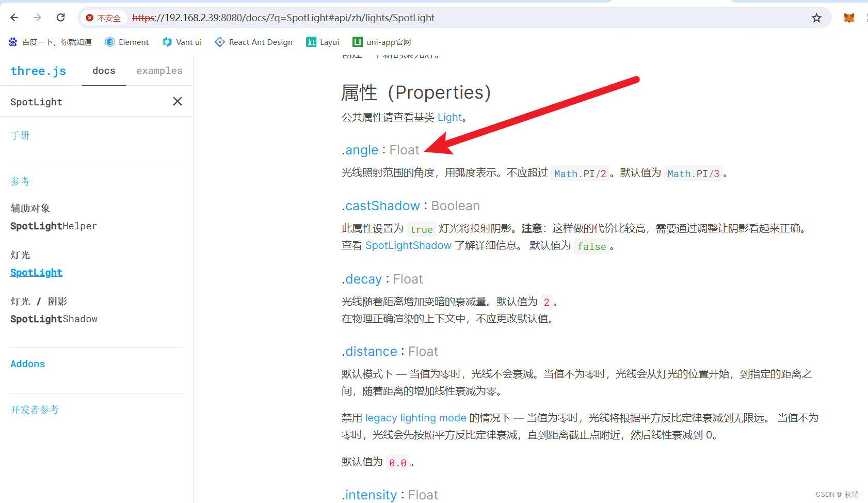Open the Layui bookmark
The width and height of the screenshot is (868, 503).
click(x=323, y=42)
